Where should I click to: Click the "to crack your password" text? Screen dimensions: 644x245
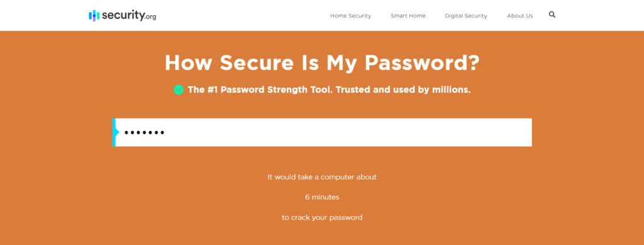[x=322, y=217]
